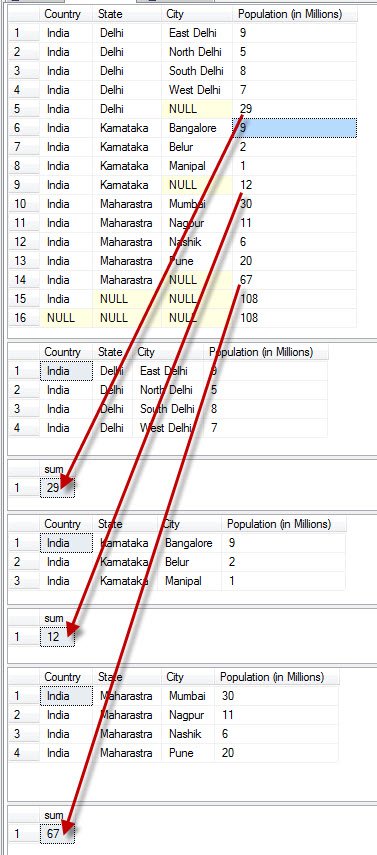Select Belur cell in the Karnataka-only grid
The width and height of the screenshot is (377, 855).
(x=190, y=562)
